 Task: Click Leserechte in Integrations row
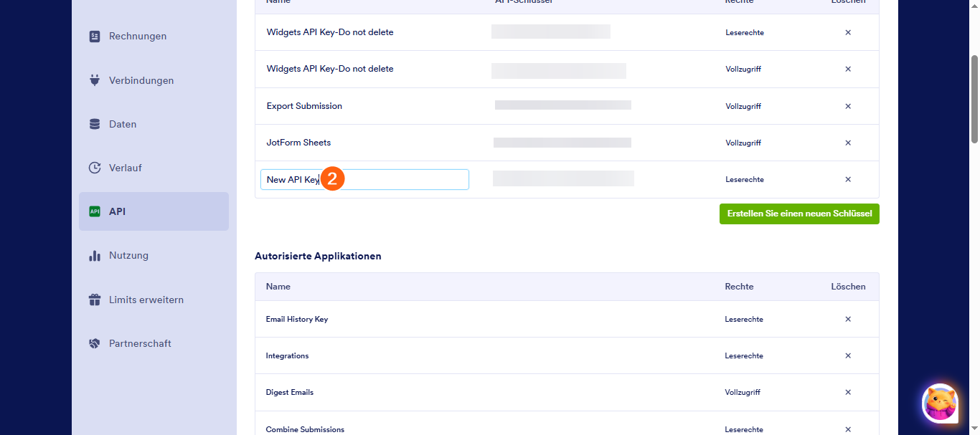(x=745, y=355)
